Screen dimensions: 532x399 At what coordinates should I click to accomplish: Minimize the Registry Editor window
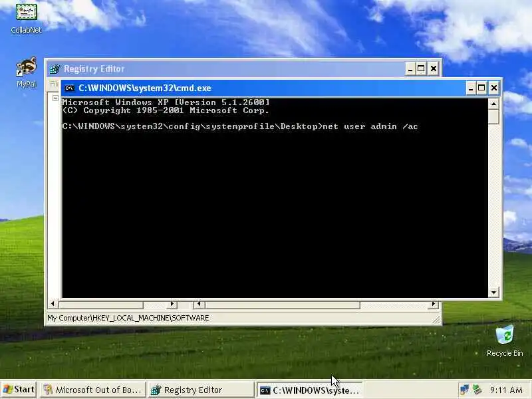410,69
